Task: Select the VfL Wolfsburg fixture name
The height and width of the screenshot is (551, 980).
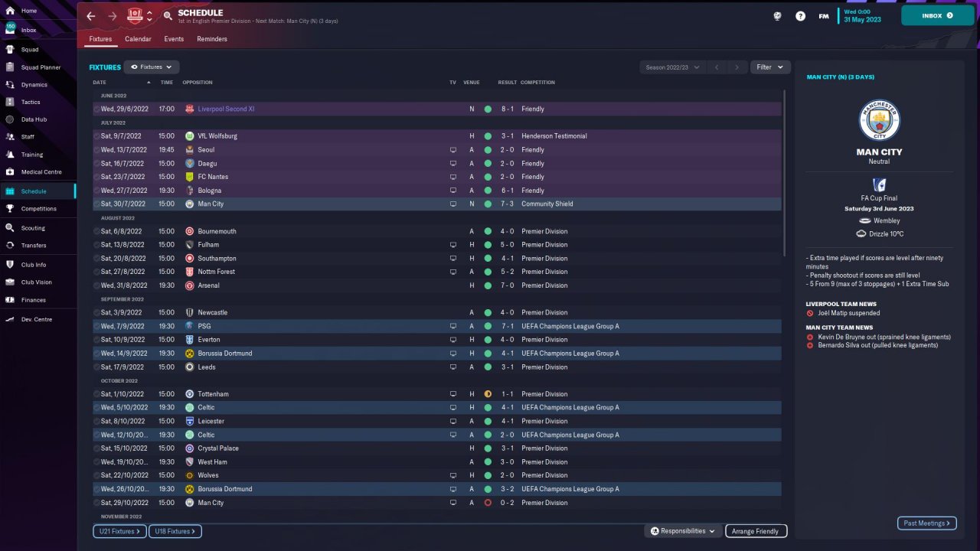Action: [x=217, y=136]
